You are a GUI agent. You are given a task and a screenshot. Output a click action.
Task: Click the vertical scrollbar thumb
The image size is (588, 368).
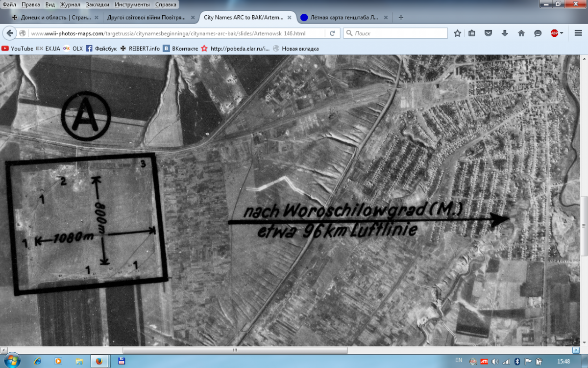(x=584, y=226)
